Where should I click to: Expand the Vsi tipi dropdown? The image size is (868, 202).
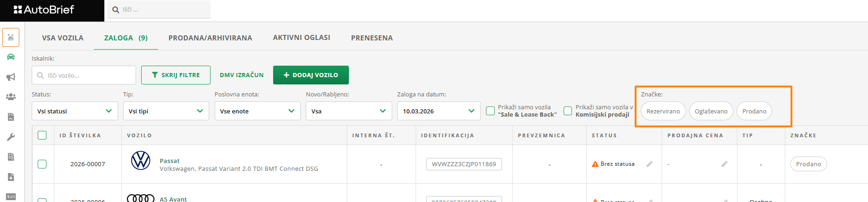(166, 111)
